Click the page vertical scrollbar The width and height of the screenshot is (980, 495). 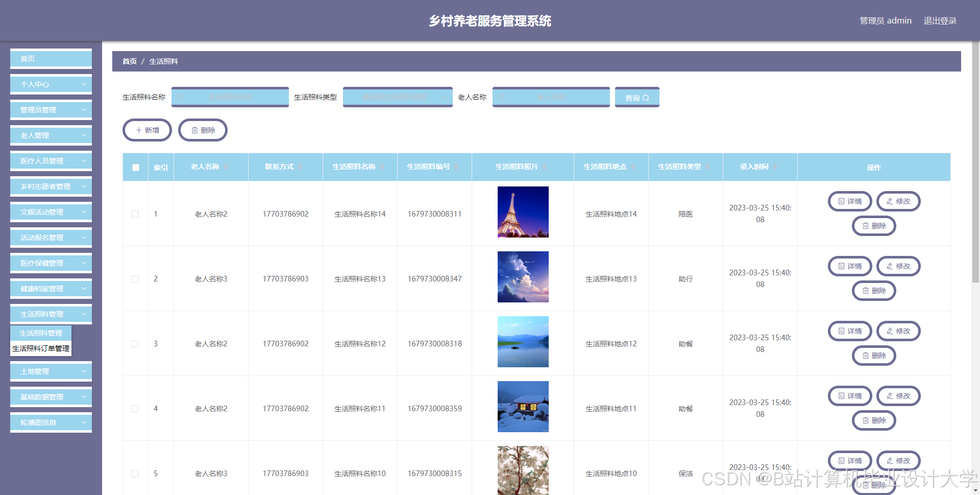tap(975, 161)
